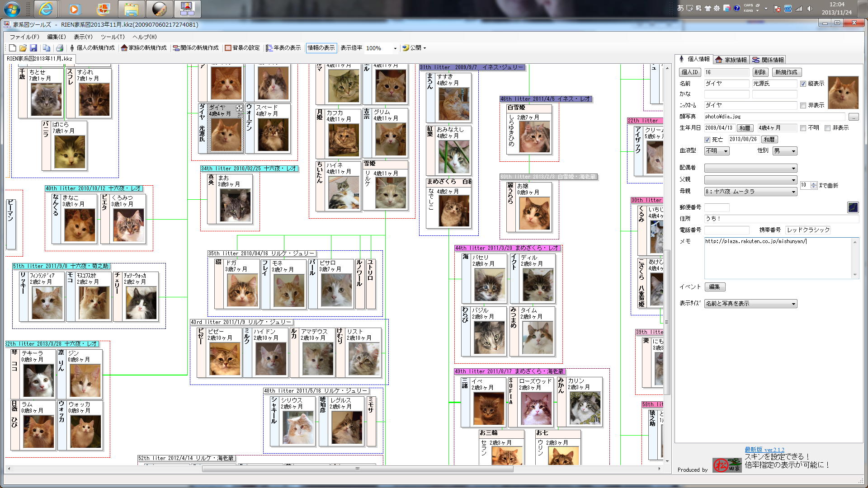The image size is (868, 488).
Task: Uncheck the 死亡 checkbox
Action: tap(708, 140)
